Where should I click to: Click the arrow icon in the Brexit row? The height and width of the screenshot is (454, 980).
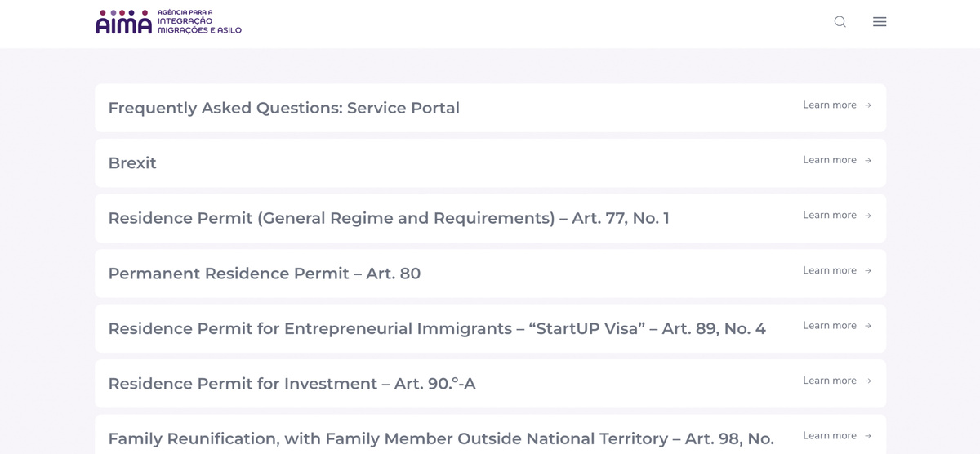coord(868,161)
